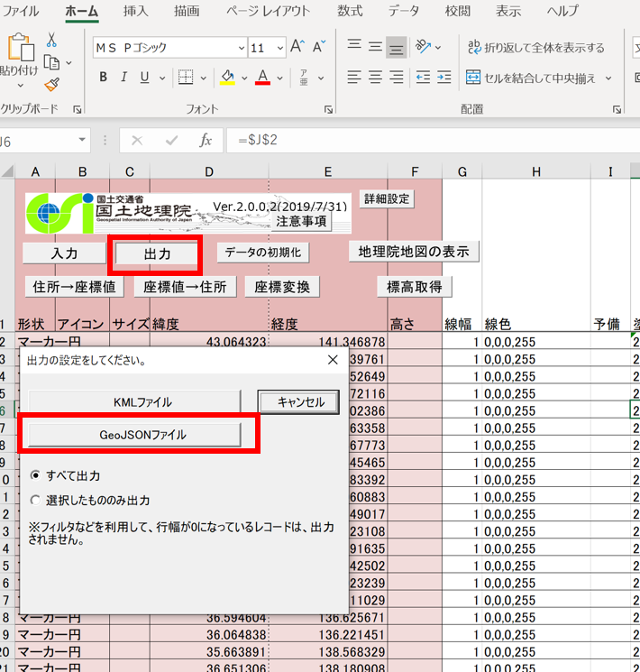Switch to the 挿入 tab

point(136,11)
